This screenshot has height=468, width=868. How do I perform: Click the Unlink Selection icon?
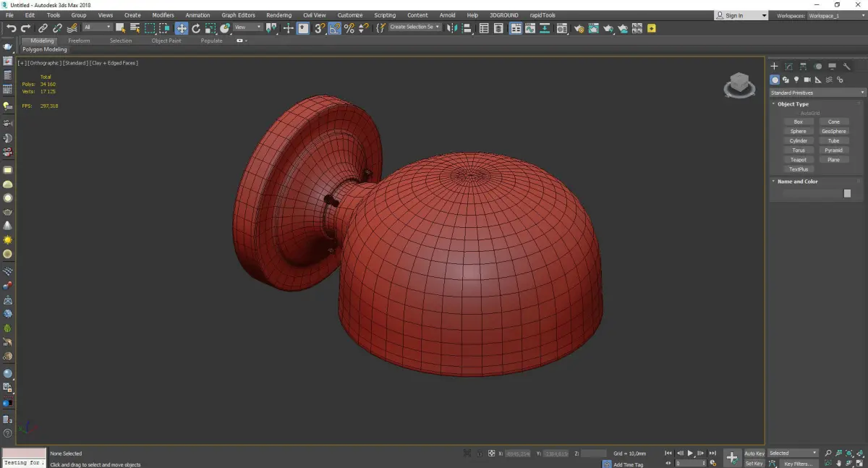[58, 28]
